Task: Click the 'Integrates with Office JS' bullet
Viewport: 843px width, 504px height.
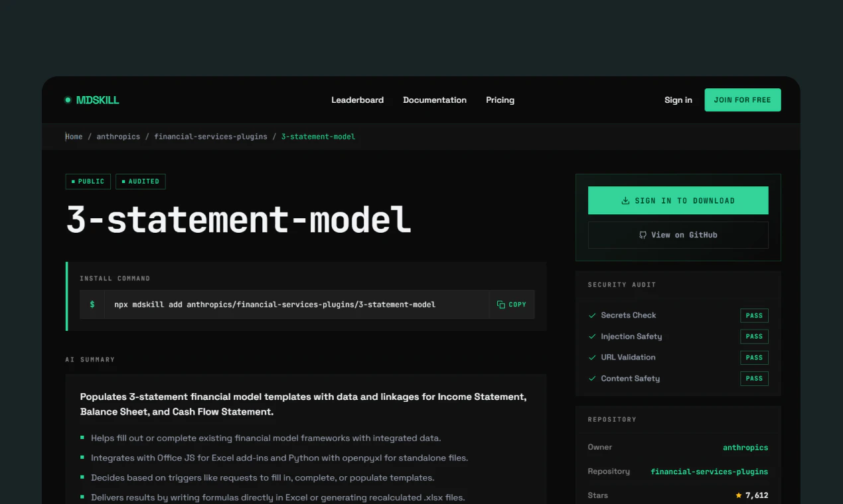Action: 279,458
